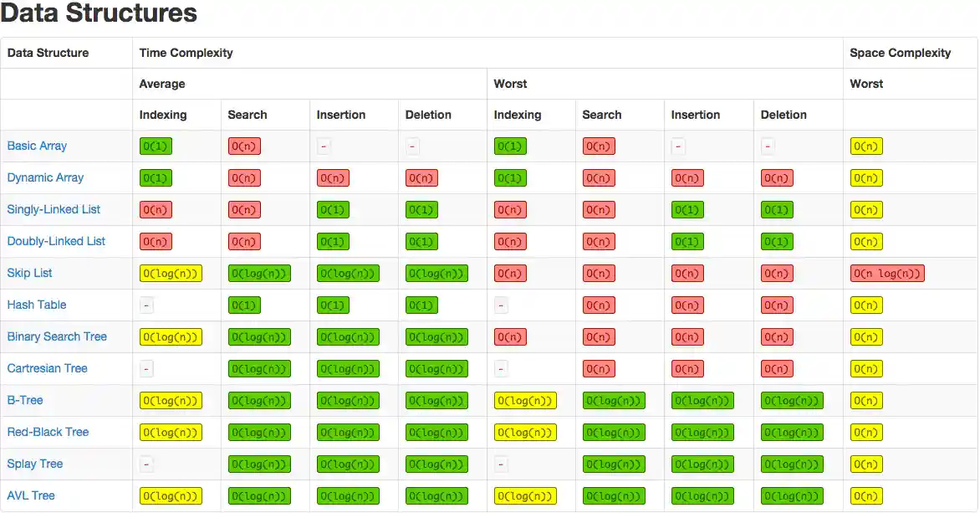Click the AVL Tree link
The image size is (980, 513).
pos(31,495)
